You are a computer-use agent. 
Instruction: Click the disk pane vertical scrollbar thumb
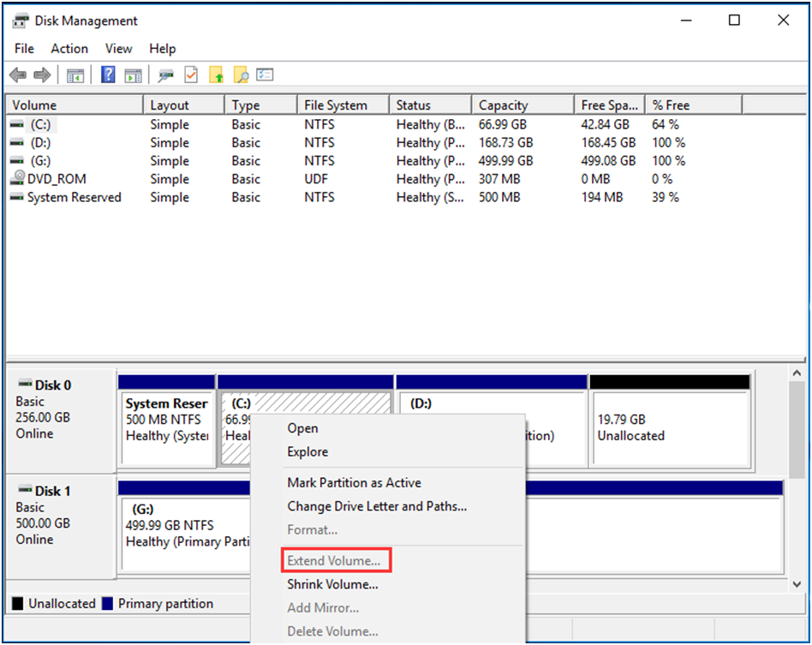point(797,431)
